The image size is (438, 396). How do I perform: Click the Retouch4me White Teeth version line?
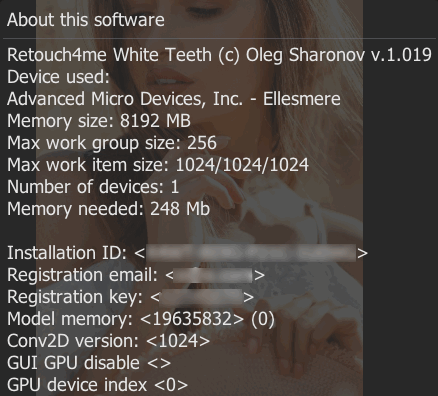pos(219,55)
